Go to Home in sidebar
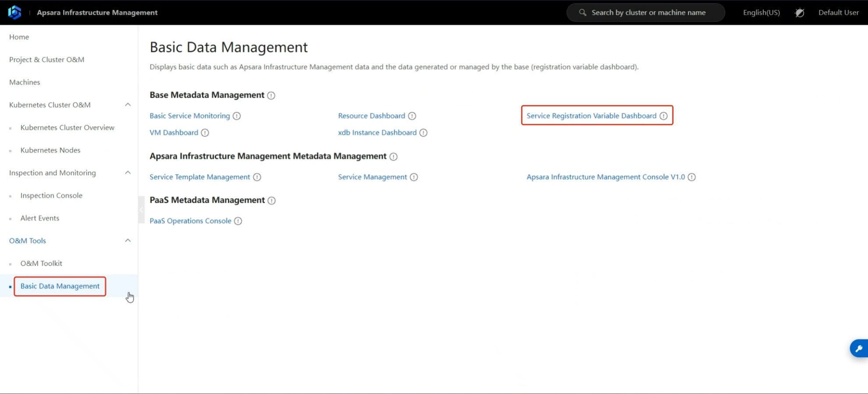Viewport: 868px width, 394px height. (x=19, y=37)
